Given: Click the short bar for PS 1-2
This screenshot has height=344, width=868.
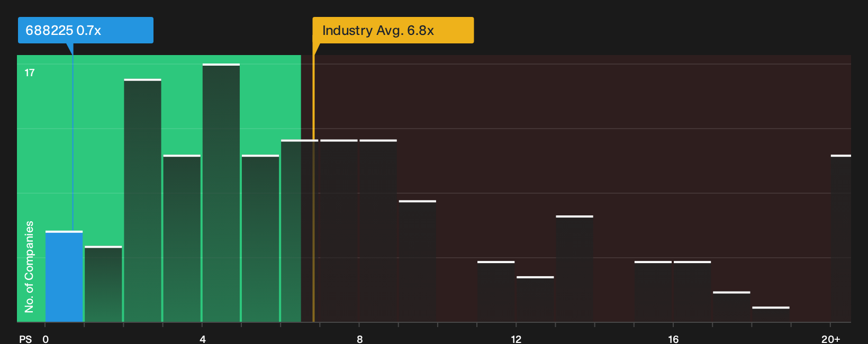Looking at the screenshot, I should (103, 284).
